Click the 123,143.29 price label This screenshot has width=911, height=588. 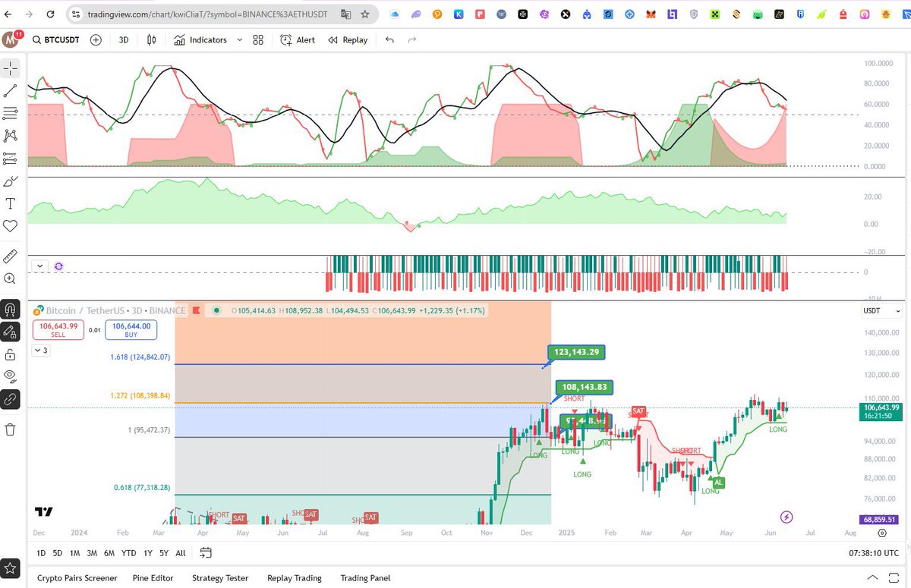pyautogui.click(x=576, y=352)
